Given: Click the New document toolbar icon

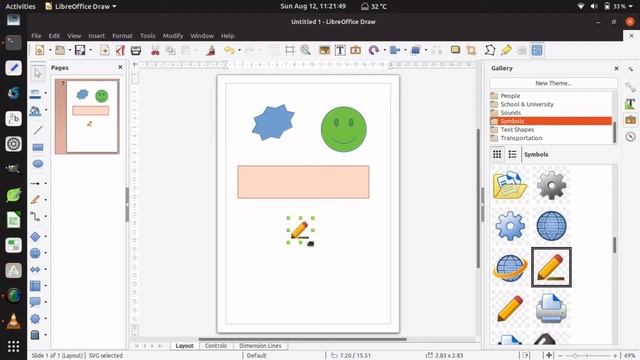Looking at the screenshot, I should point(40,50).
